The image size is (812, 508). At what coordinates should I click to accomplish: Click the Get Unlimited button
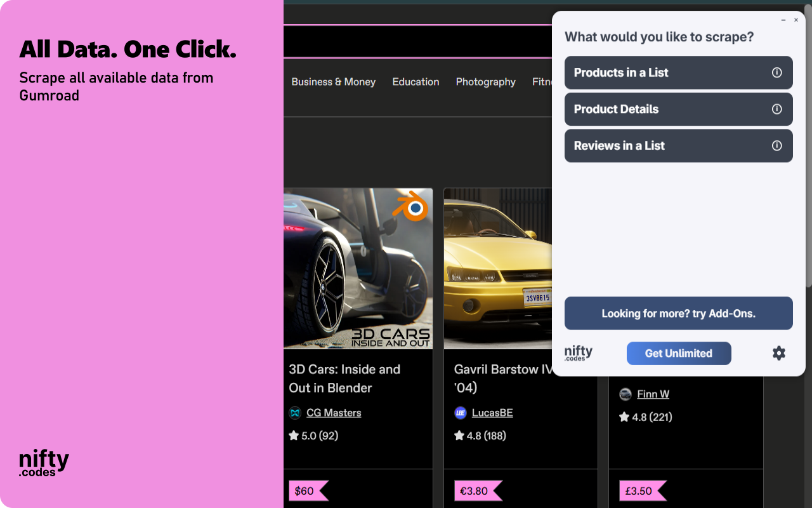click(678, 353)
